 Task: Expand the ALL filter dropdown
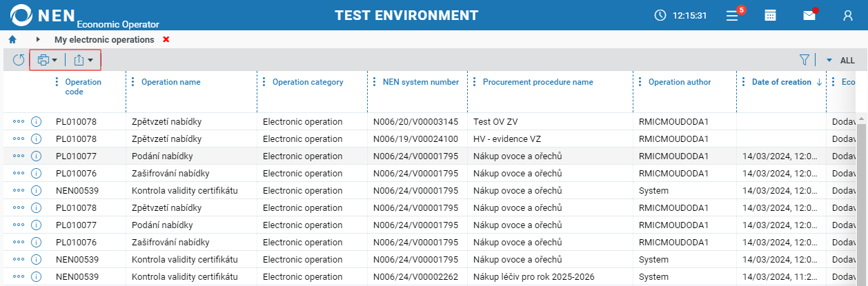(x=840, y=61)
